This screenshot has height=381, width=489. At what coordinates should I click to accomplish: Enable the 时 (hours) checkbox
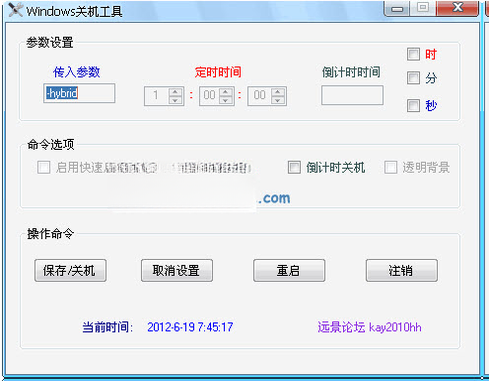pos(413,54)
